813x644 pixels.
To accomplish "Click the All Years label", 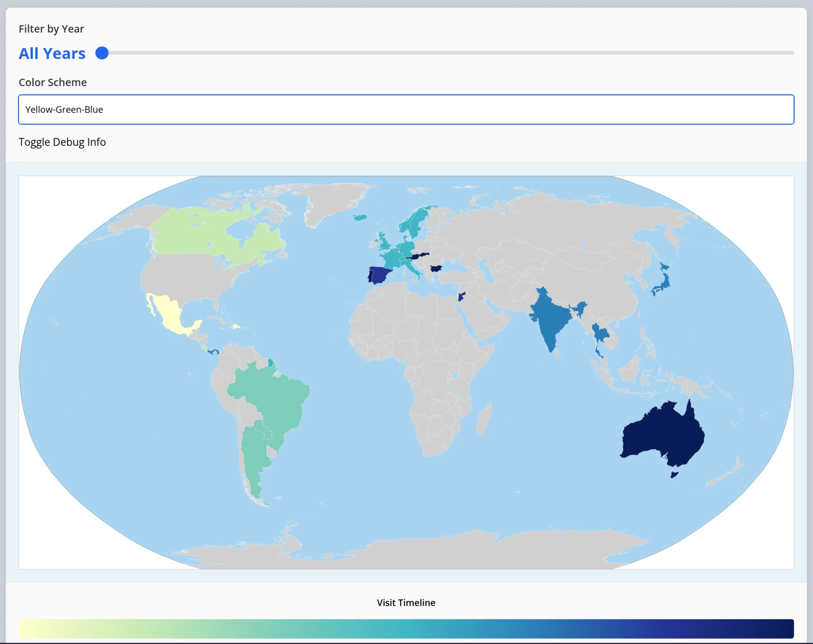I will 52,54.
